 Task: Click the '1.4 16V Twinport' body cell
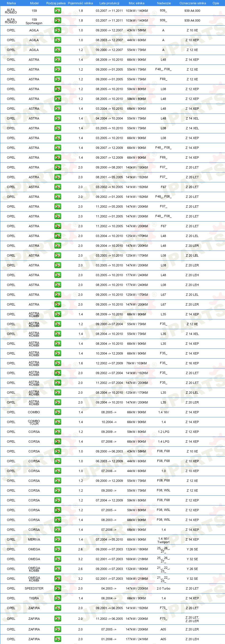pos(163,540)
